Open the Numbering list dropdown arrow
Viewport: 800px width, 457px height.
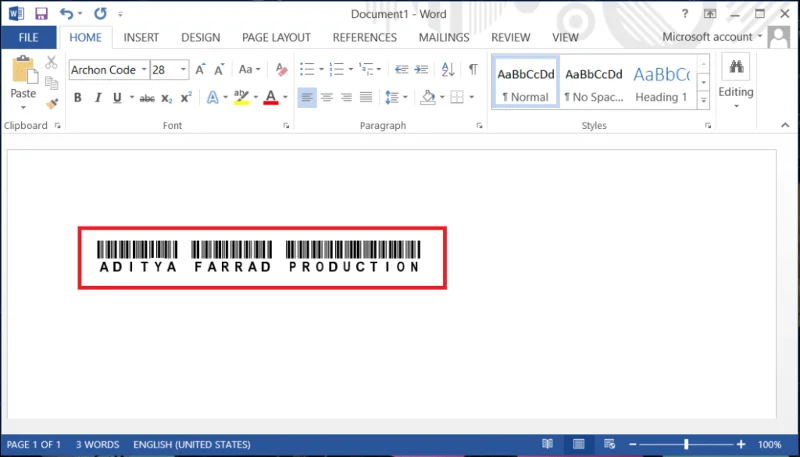coord(351,69)
